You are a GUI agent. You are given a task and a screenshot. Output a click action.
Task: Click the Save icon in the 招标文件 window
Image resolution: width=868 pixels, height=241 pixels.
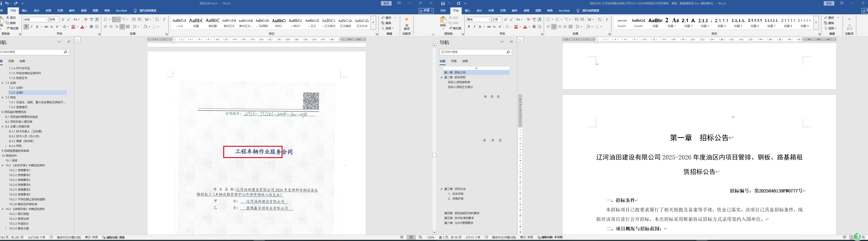tap(443, 3)
